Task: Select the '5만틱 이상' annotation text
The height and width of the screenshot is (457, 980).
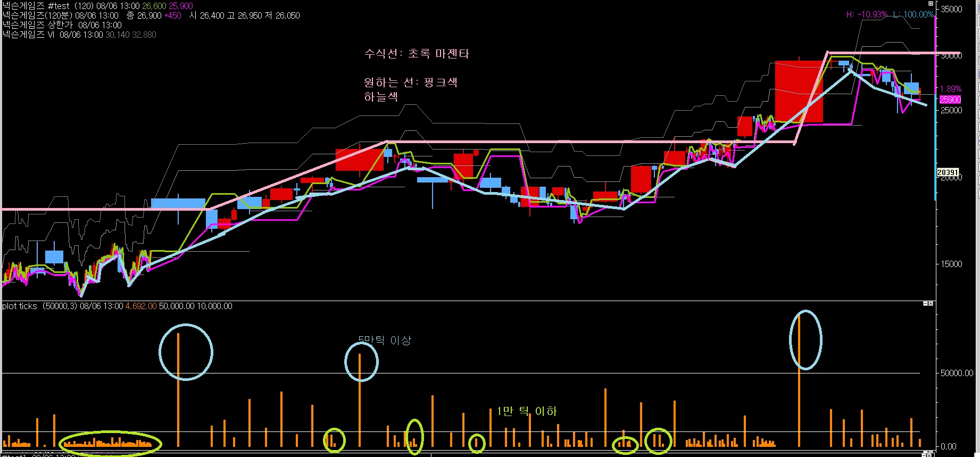Action: click(x=385, y=340)
